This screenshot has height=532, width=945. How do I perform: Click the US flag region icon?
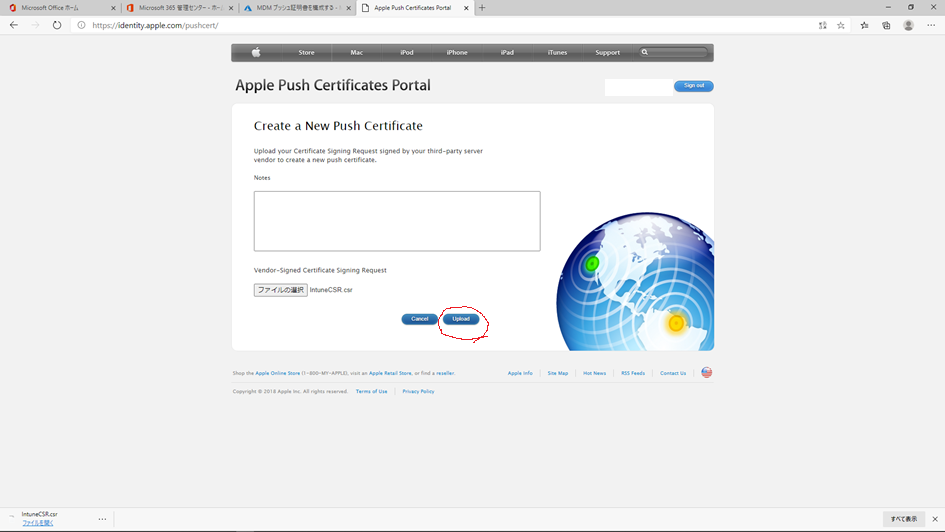point(706,372)
